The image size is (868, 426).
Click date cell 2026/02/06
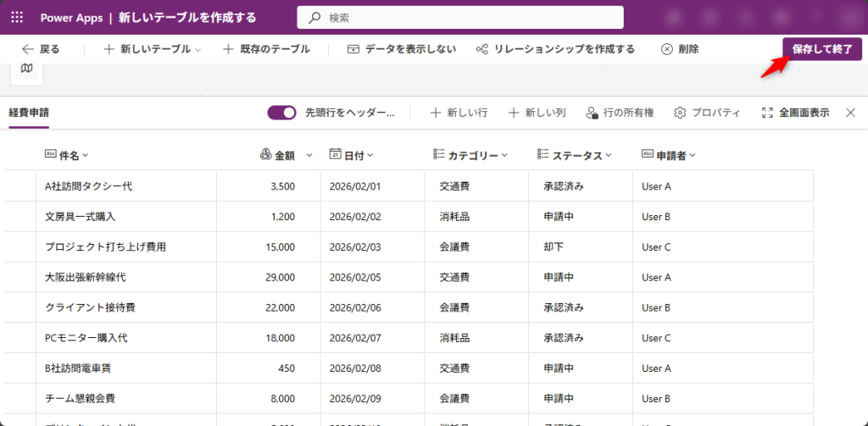click(x=373, y=307)
